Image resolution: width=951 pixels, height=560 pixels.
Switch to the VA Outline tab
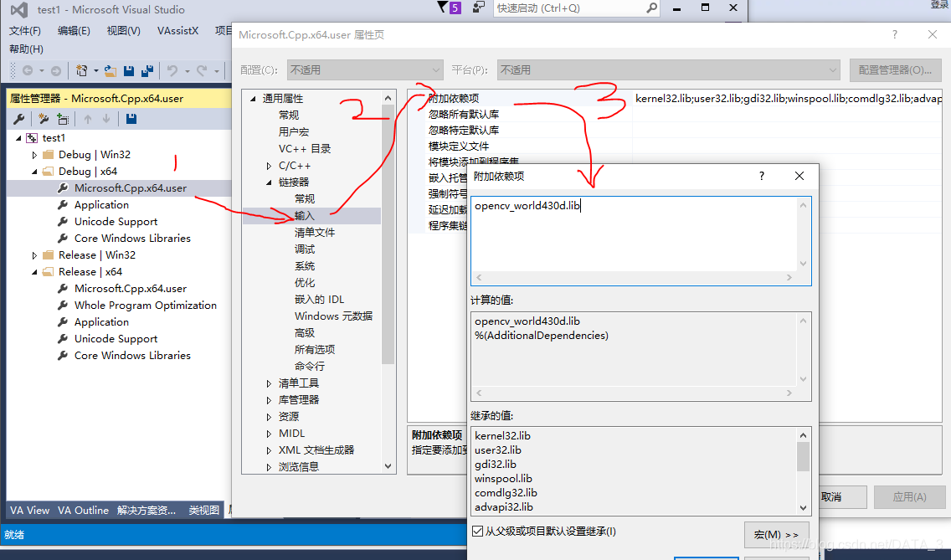click(83, 511)
